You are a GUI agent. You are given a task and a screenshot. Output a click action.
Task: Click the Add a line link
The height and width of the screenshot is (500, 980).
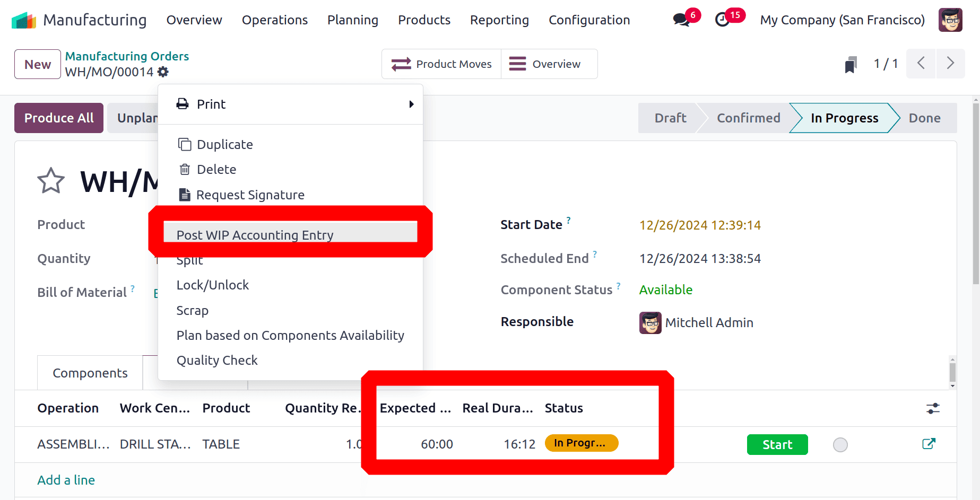66,480
